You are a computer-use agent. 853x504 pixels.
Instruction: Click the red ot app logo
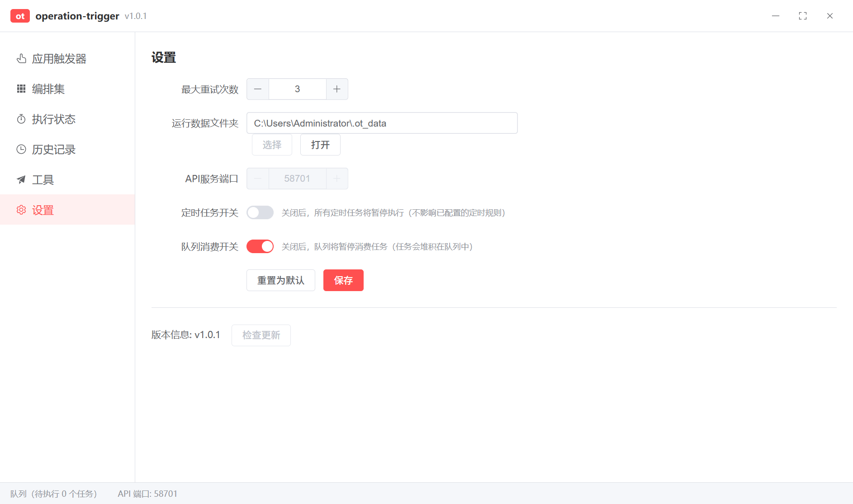pyautogui.click(x=20, y=16)
